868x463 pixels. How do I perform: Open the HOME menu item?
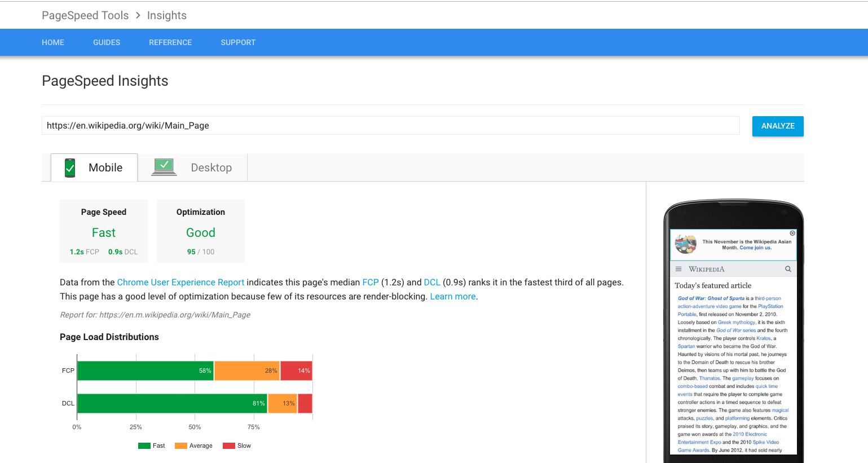pos(53,42)
